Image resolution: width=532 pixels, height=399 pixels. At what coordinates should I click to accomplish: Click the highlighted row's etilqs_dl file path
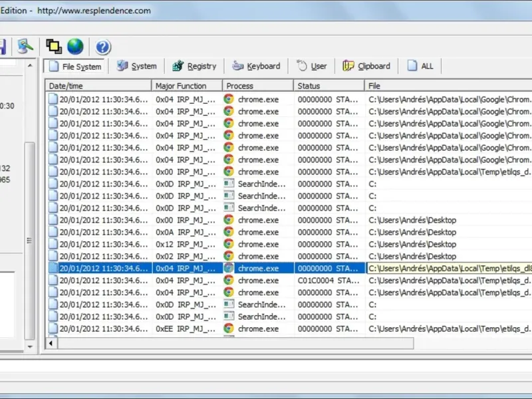coord(450,269)
